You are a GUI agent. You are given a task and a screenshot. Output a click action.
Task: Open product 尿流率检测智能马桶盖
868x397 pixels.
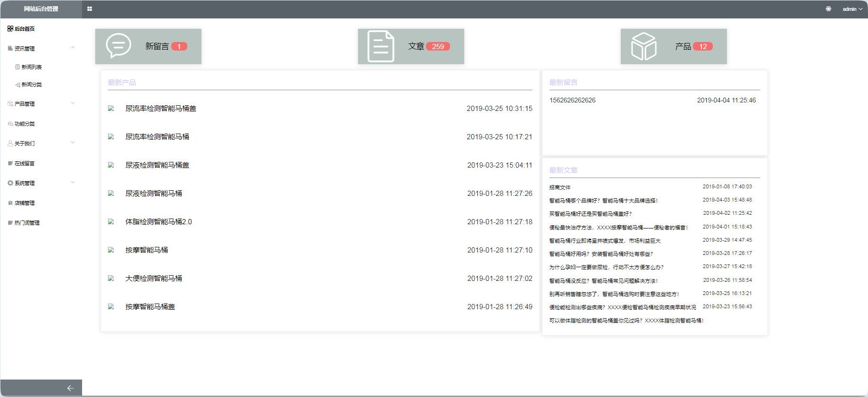coord(161,109)
